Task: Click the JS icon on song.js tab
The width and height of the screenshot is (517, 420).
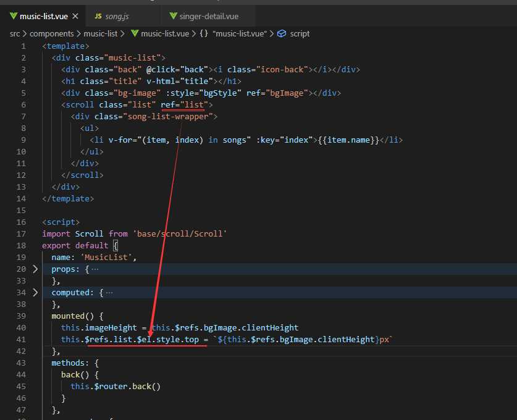Action: [x=98, y=16]
